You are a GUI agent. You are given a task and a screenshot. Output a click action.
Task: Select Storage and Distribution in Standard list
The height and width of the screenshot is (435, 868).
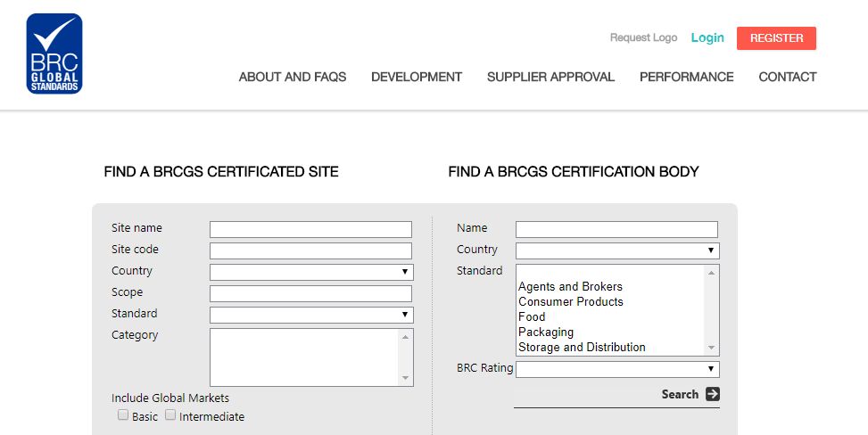[x=582, y=348]
